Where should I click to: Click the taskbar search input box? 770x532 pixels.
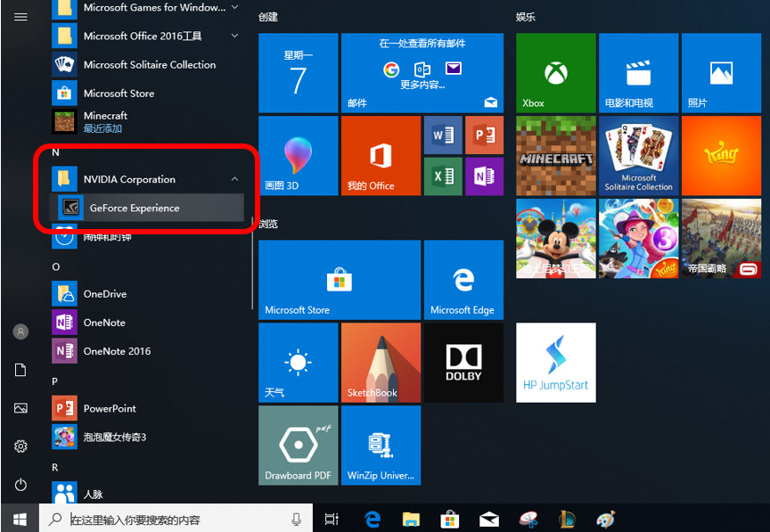[x=169, y=519]
